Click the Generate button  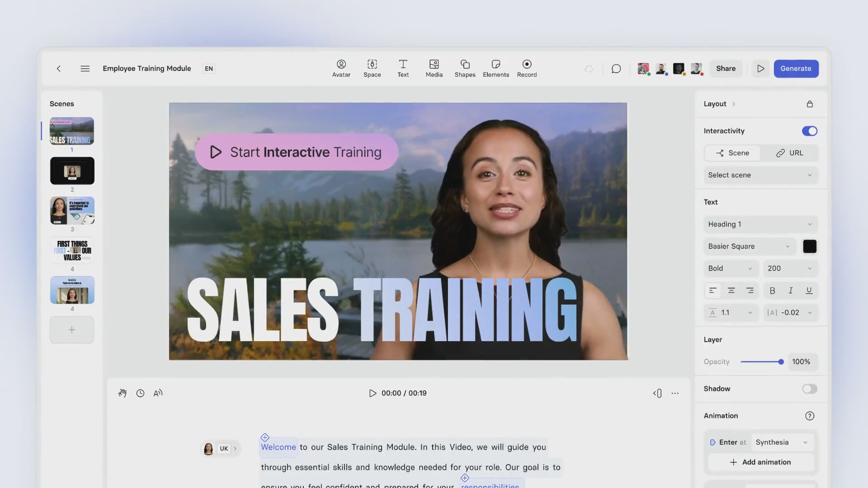click(x=796, y=69)
